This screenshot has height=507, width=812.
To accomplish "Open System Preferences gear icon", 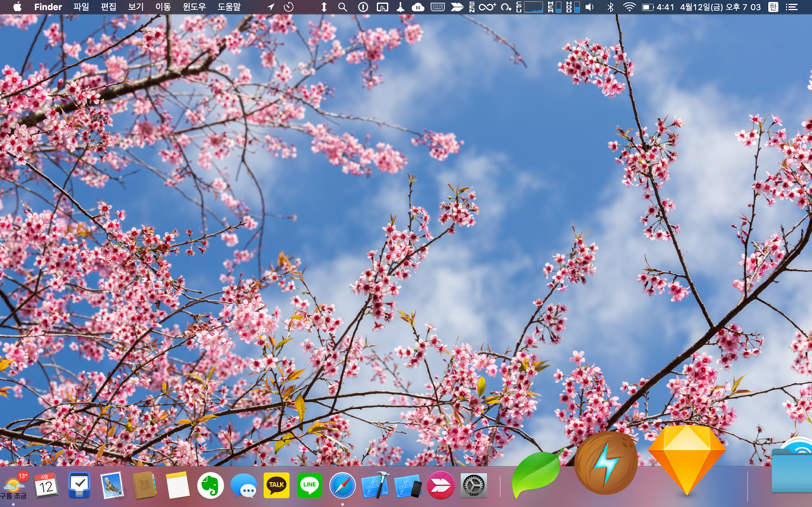I will pos(474,486).
